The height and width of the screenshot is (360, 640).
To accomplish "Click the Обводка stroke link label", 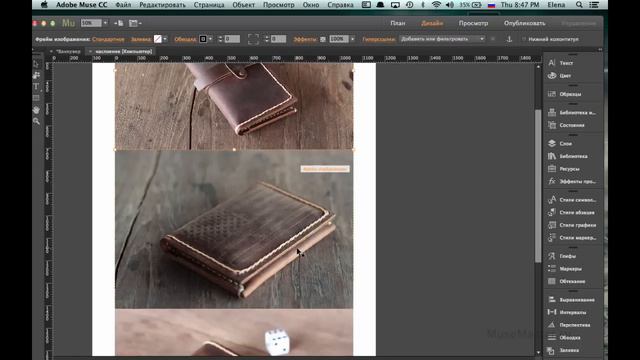I will (x=185, y=39).
